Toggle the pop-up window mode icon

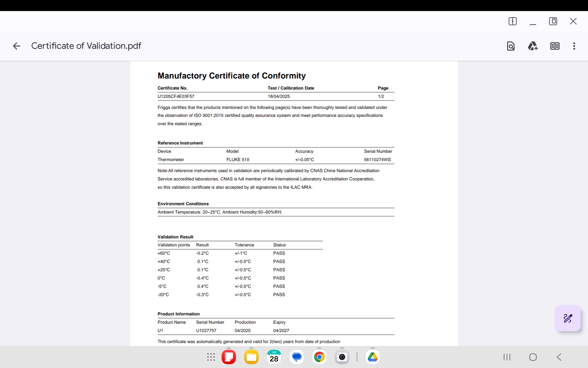[x=553, y=21]
